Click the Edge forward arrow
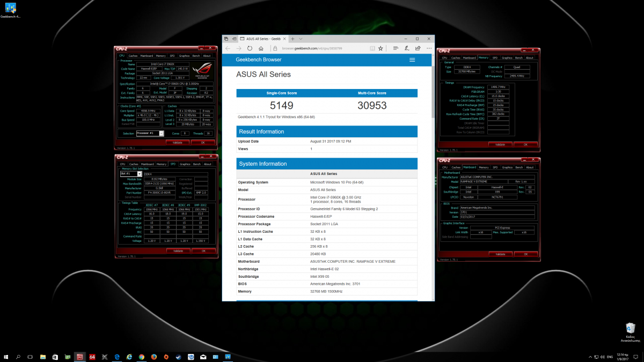644x362 pixels. tap(239, 48)
